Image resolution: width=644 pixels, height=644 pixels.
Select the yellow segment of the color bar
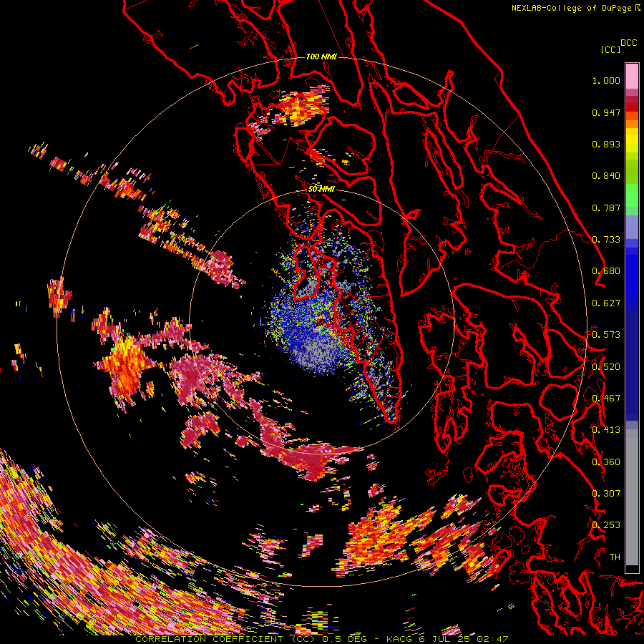coord(632,140)
